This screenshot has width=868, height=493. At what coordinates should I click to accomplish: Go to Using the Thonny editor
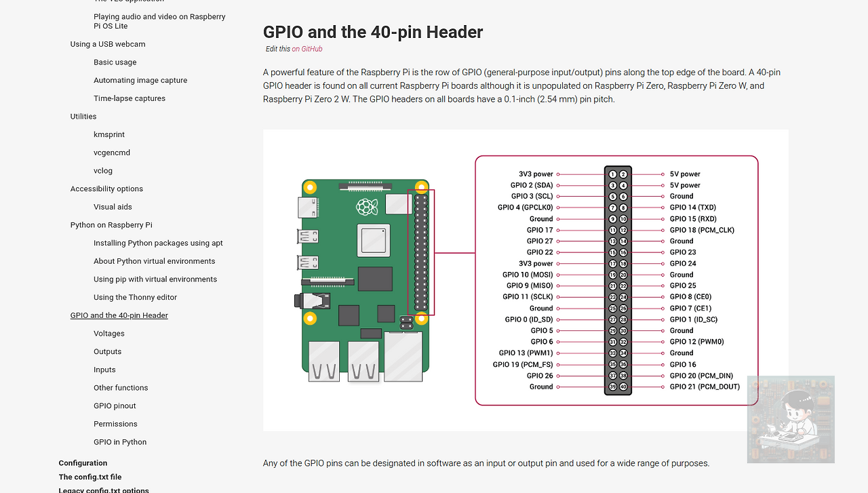coord(135,297)
